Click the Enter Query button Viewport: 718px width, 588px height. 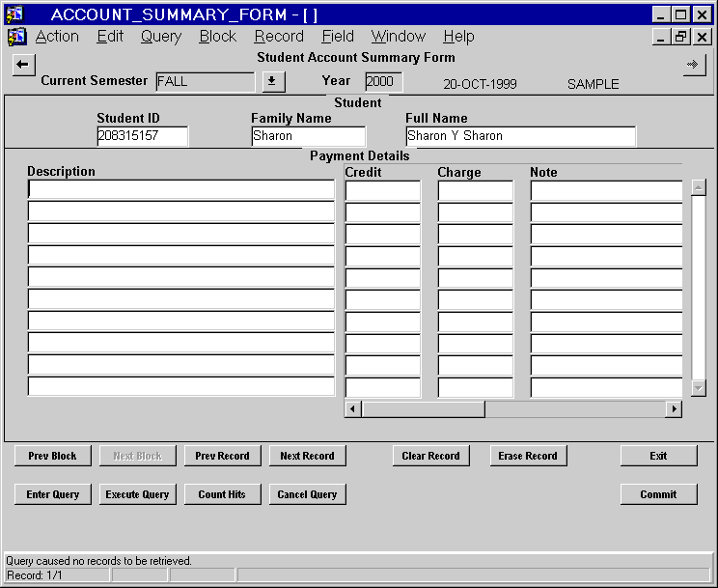coord(53,494)
